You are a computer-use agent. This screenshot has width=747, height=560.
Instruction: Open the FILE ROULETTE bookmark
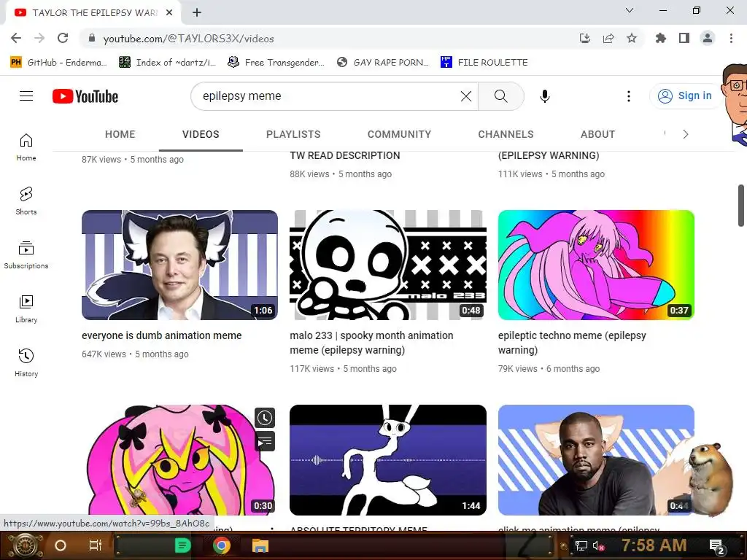[x=484, y=63]
